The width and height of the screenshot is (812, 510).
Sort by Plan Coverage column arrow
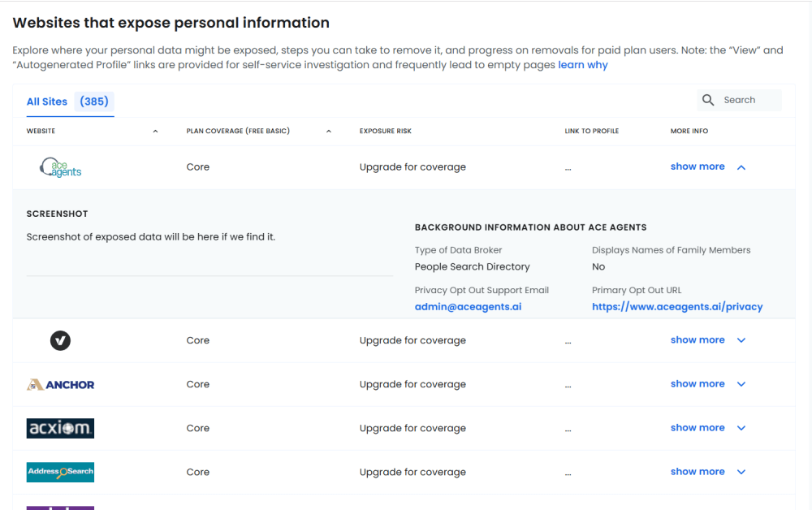[x=329, y=132]
